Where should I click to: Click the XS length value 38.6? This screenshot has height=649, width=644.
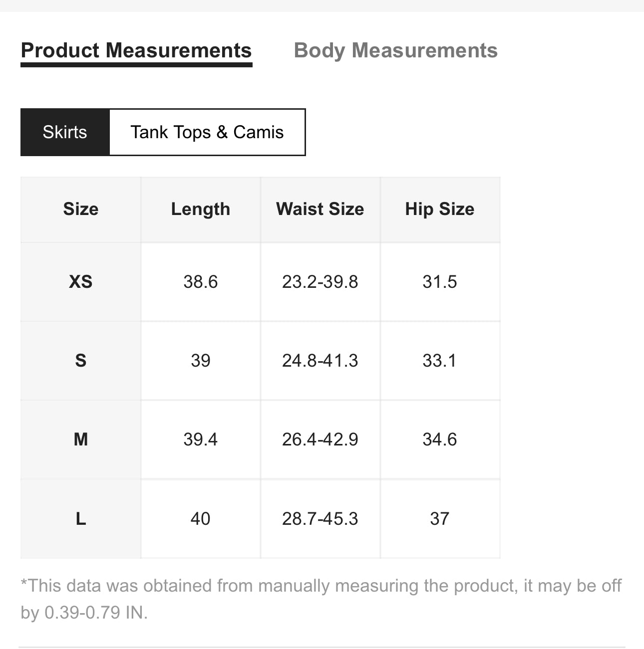click(x=201, y=282)
